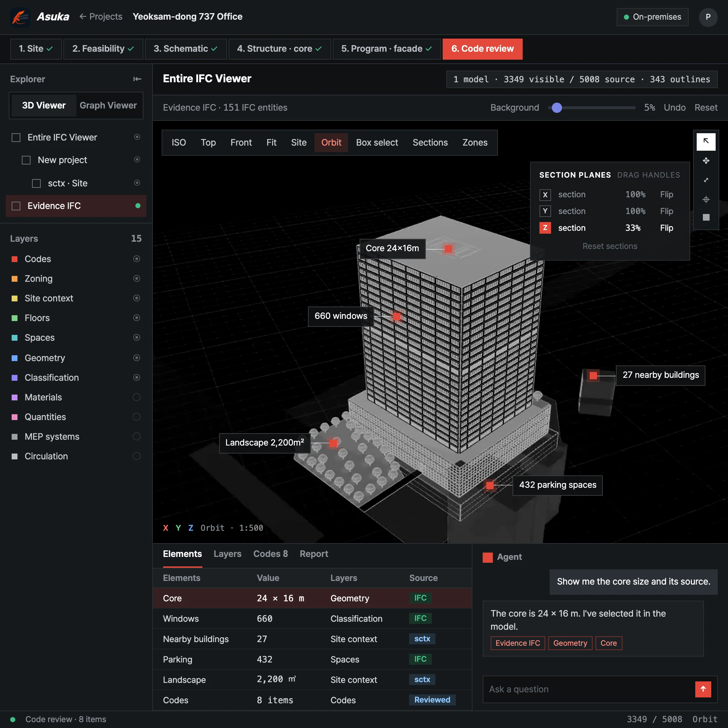Hide the Codes layer

tap(137, 259)
